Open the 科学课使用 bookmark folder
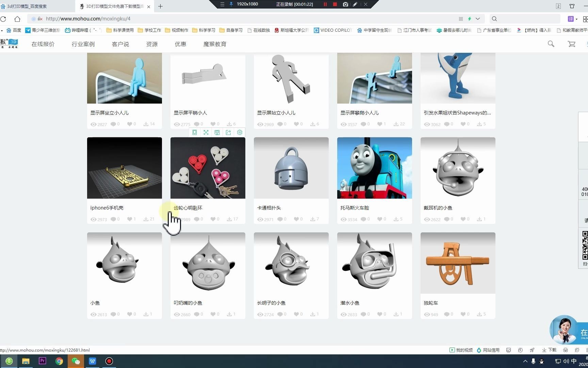The height and width of the screenshot is (368, 588). (x=120, y=30)
